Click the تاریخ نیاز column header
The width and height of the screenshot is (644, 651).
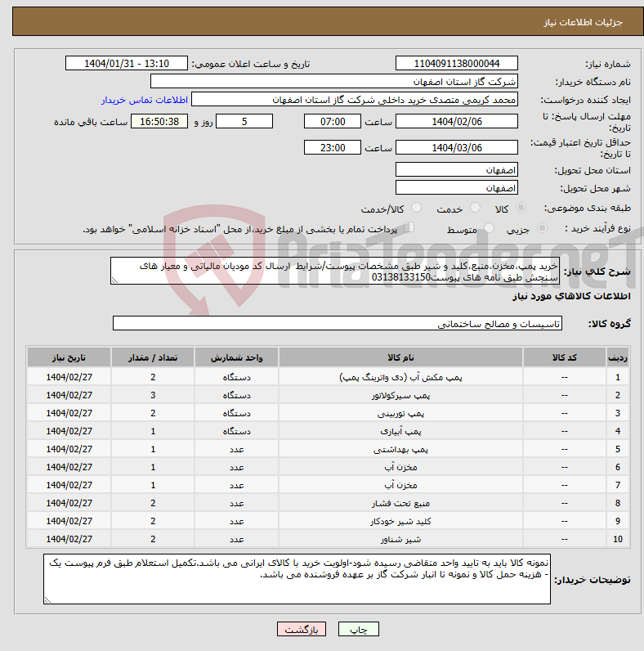[69, 357]
